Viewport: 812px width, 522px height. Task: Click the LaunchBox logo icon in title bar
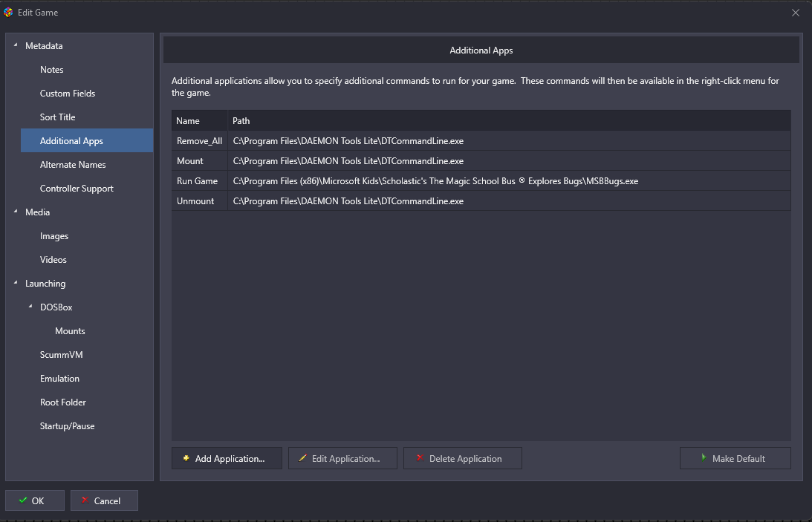click(7, 13)
